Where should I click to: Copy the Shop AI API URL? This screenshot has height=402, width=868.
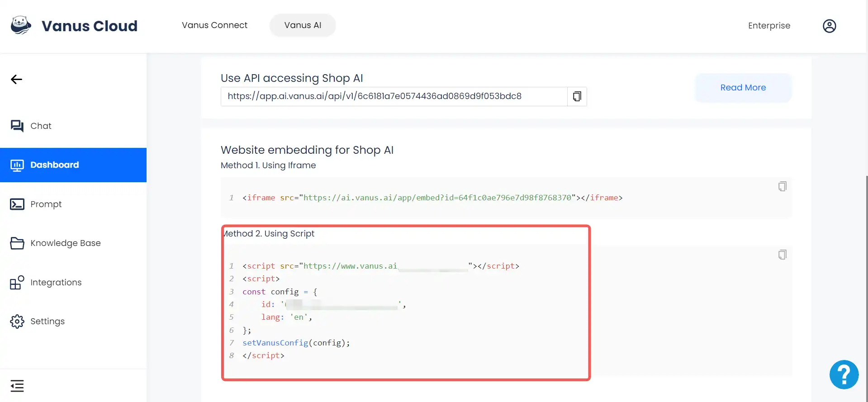[x=577, y=96]
